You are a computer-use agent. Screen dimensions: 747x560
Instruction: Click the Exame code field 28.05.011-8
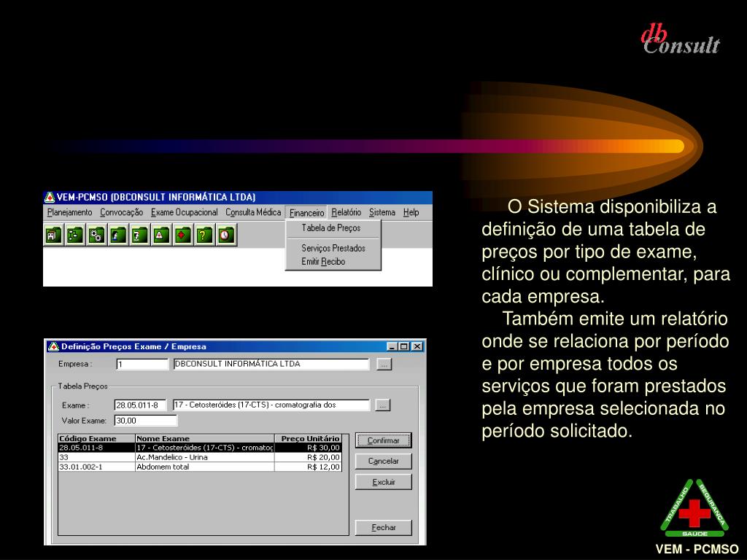click(141, 405)
